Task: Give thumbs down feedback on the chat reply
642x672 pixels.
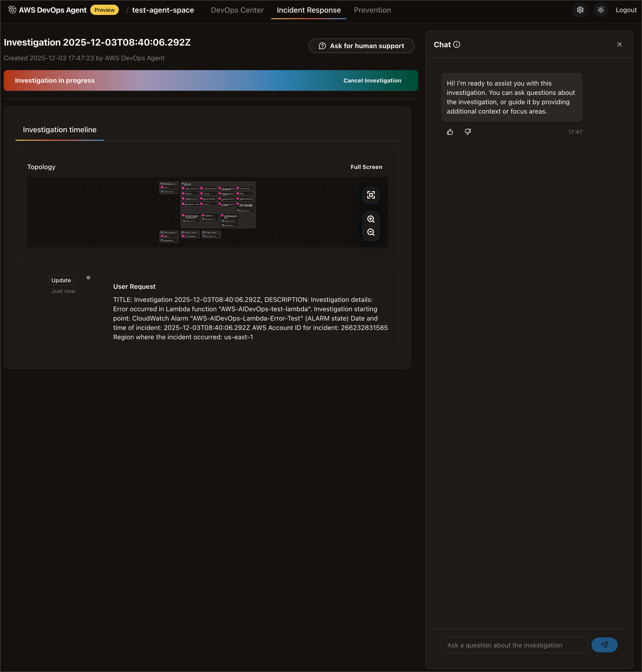Action: click(467, 132)
